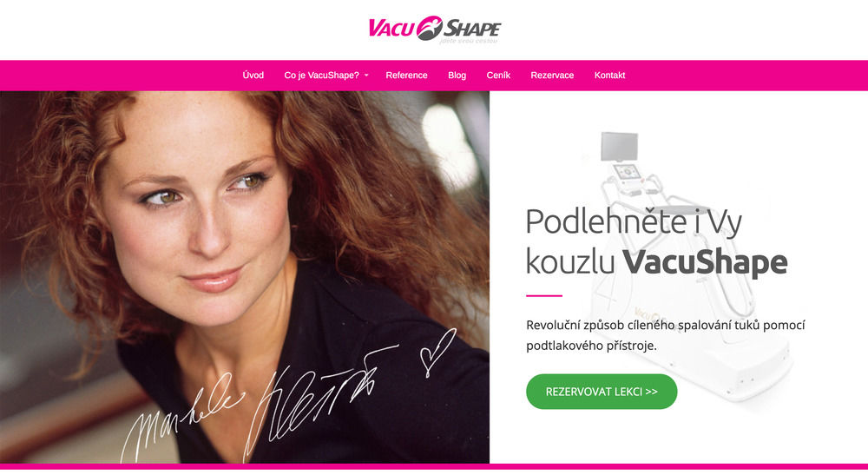
Task: Click the runner emblem in the logo
Action: pos(430,29)
